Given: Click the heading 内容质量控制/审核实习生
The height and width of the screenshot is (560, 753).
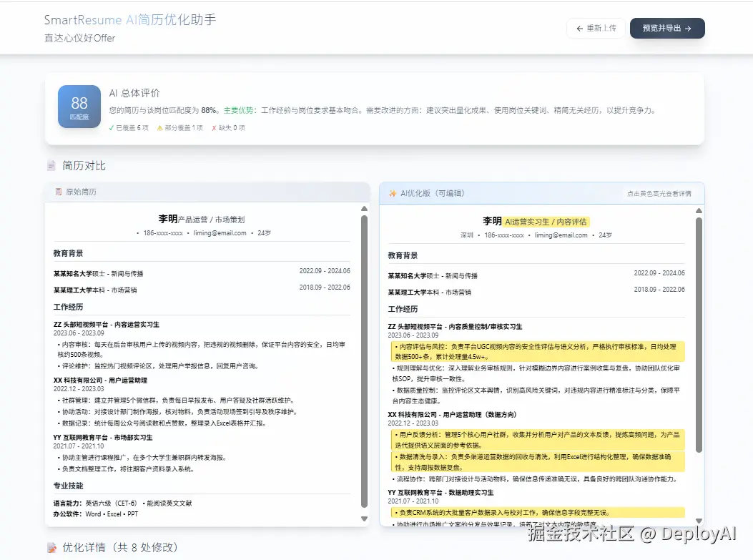Looking at the screenshot, I should coord(485,327).
